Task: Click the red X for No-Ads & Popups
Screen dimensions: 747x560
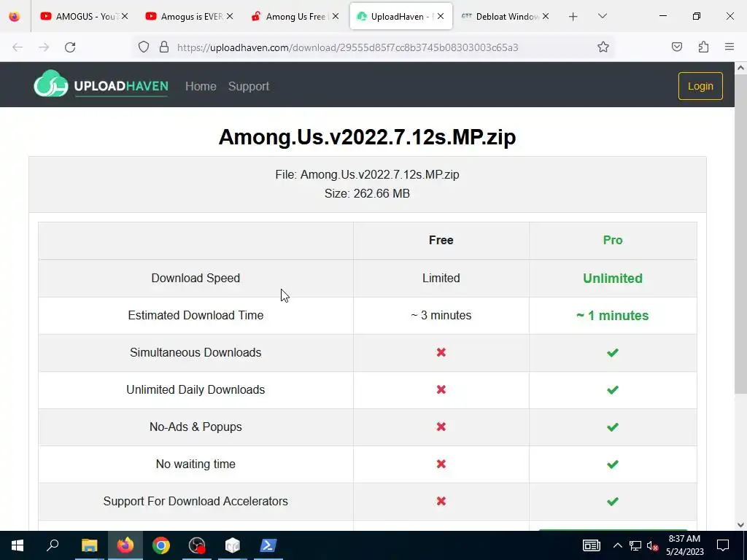Action: 441,427
